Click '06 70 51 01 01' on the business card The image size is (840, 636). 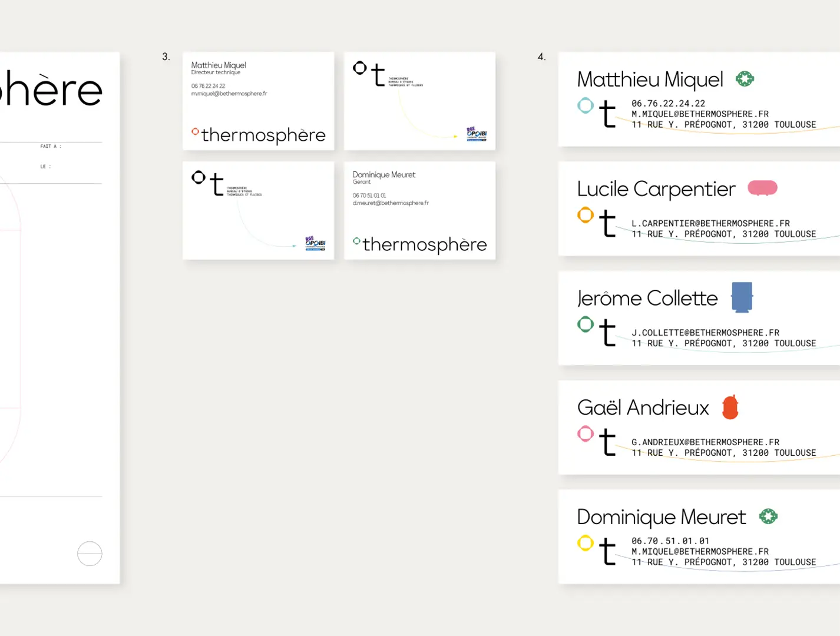coord(369,196)
